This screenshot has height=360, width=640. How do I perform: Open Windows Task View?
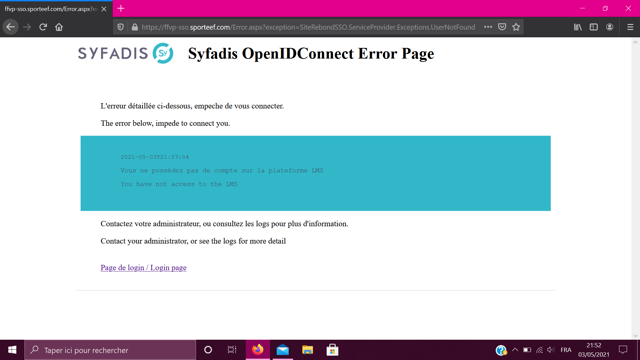click(x=232, y=350)
